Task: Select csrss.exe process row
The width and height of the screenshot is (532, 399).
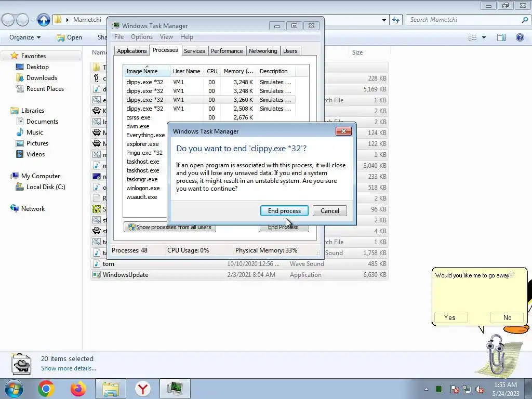Action: click(209, 117)
